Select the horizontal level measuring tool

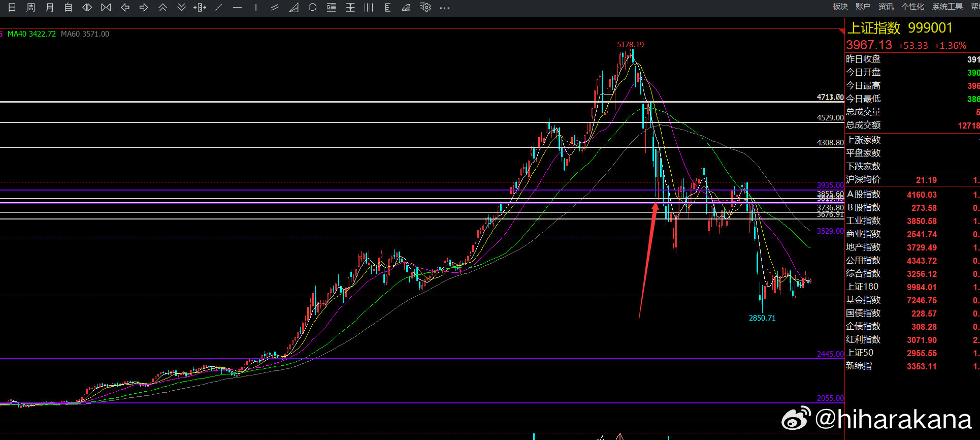point(350,8)
